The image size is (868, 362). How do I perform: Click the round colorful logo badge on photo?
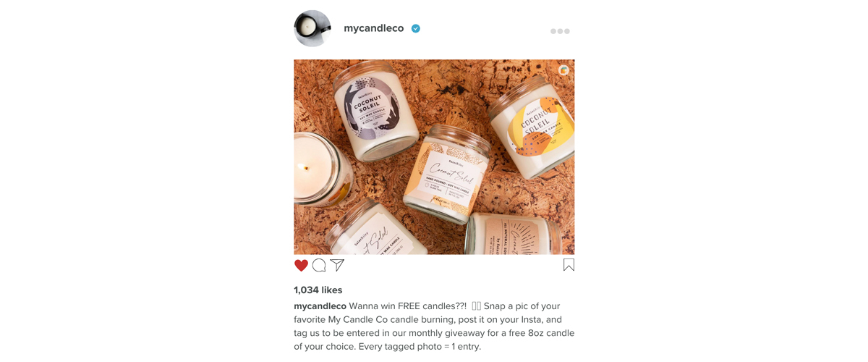point(563,70)
